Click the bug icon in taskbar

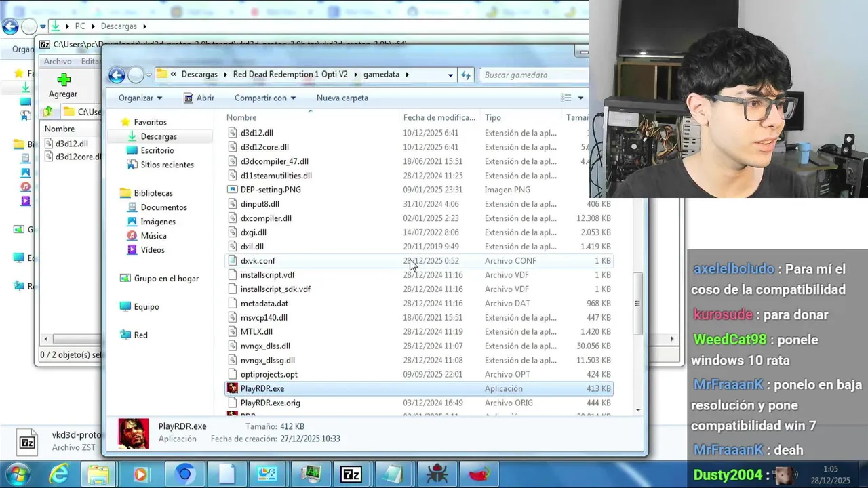click(437, 474)
